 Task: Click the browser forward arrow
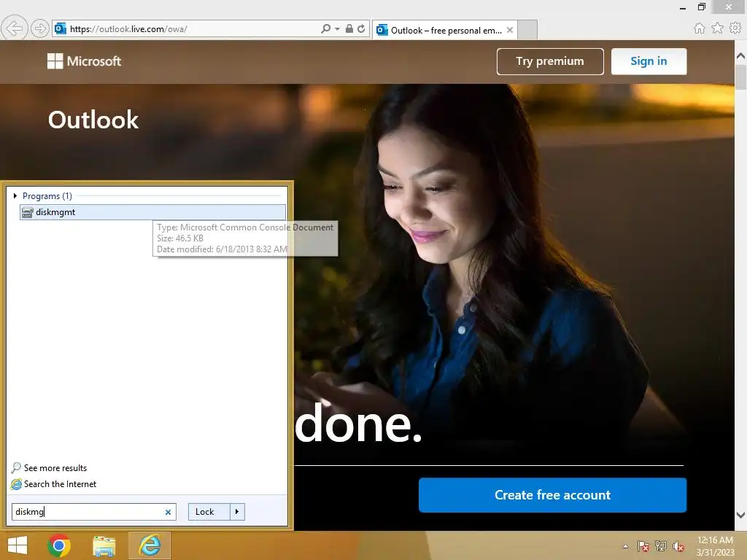click(40, 28)
